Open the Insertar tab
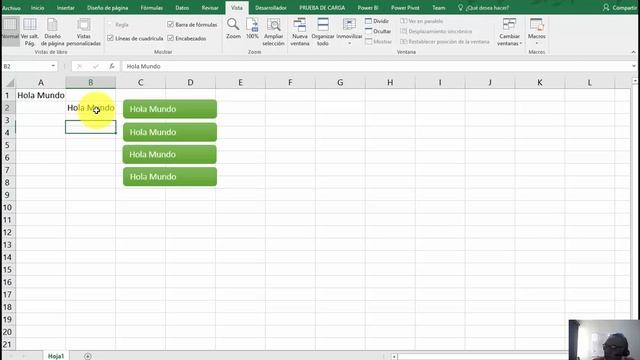 click(x=66, y=8)
